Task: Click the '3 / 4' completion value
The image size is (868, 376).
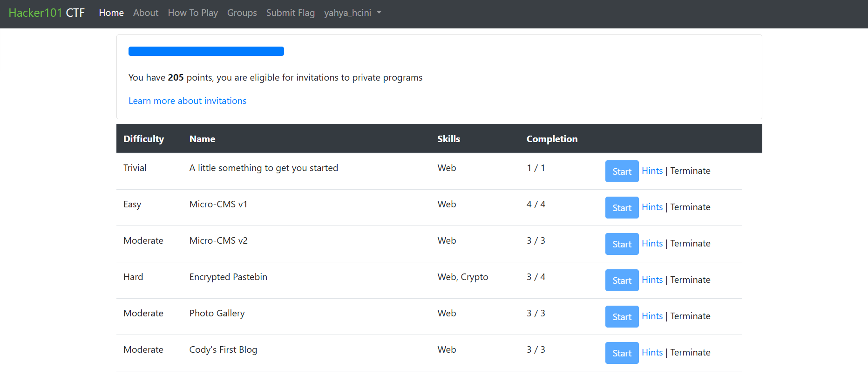Action: (x=536, y=277)
